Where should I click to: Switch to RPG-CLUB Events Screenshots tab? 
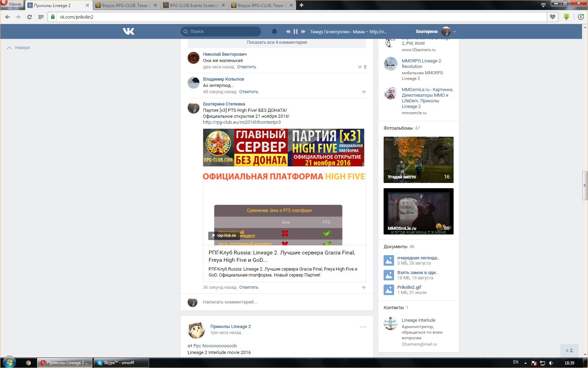[194, 5]
